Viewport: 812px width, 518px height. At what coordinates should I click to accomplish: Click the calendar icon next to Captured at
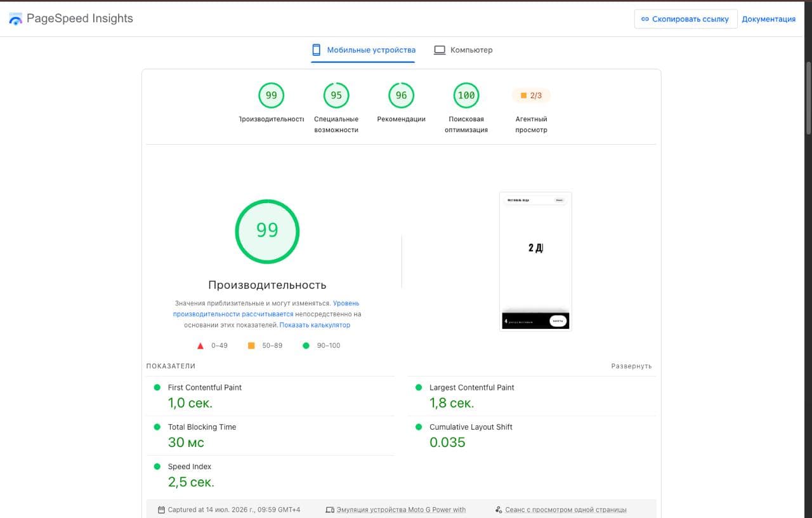pos(162,510)
